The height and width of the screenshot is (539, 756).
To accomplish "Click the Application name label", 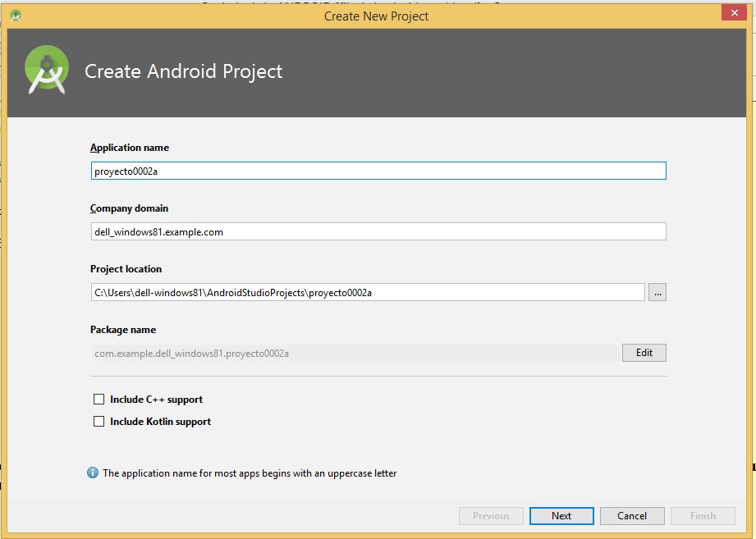I will tap(130, 148).
